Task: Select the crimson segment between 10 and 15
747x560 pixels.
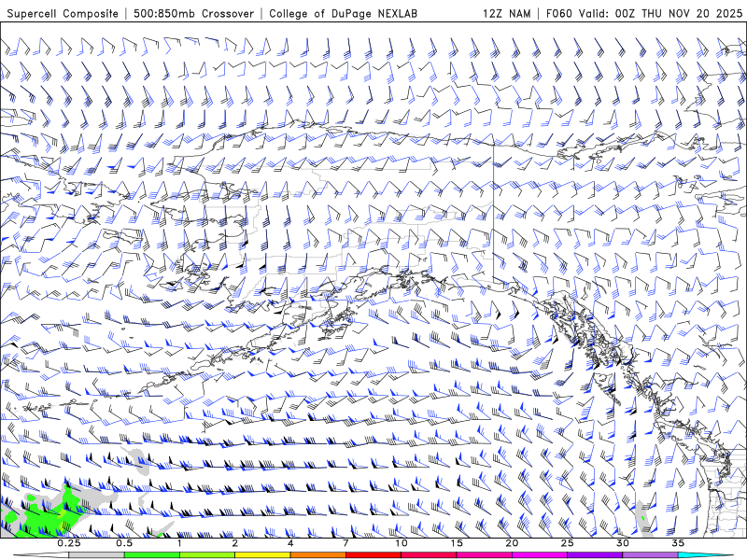Action: [x=429, y=555]
